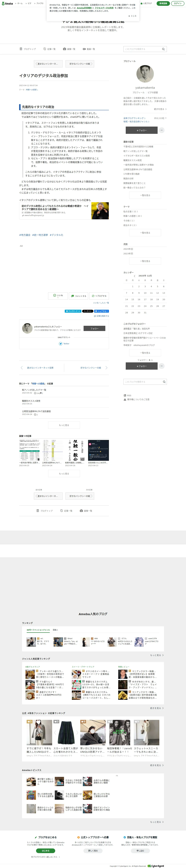Click yakamakenta profile photo in sidebar

pyautogui.click(x=145, y=74)
